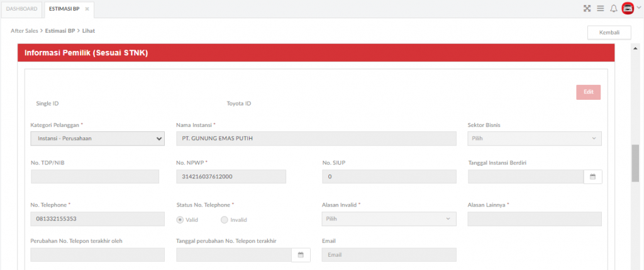
Task: Open the Sektor Bisnis dropdown
Action: (x=535, y=139)
